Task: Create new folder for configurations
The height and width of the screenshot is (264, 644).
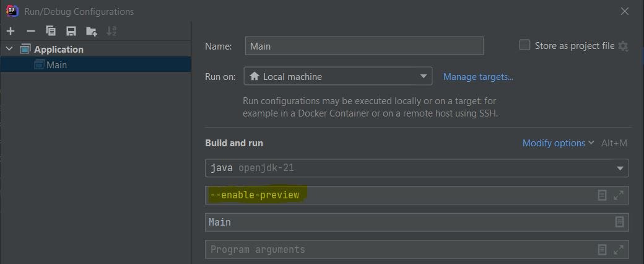Action: click(x=92, y=31)
